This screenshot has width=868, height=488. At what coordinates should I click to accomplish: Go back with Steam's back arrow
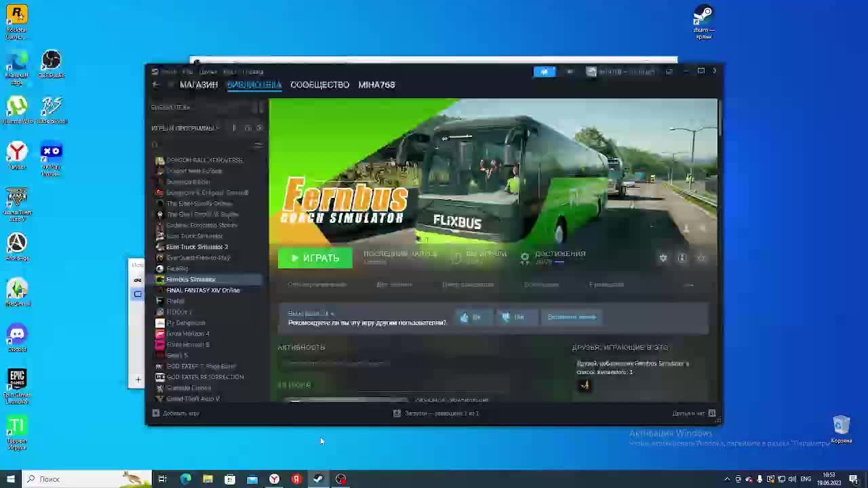[155, 85]
